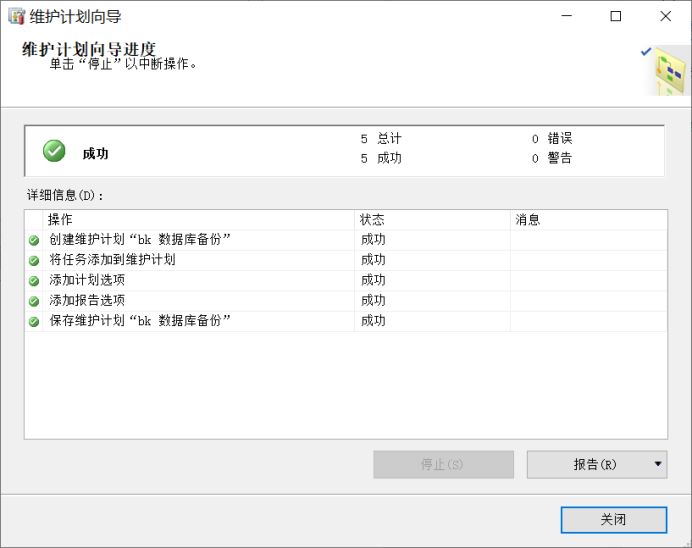The image size is (692, 548).
Task: Click the green icon beside 将任务添加到维护计划
Action: click(34, 261)
